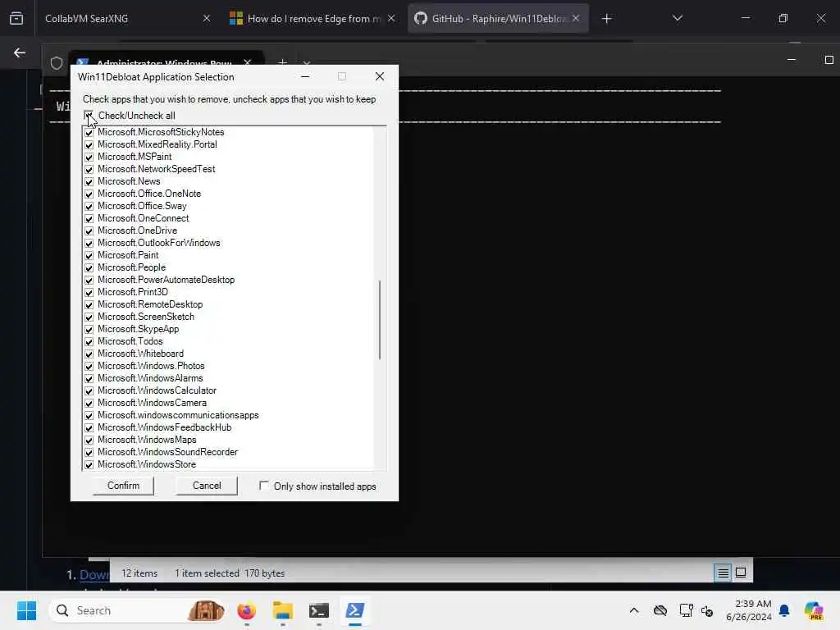Open browser recent tabs view icon
The height and width of the screenshot is (630, 840).
[16, 18]
